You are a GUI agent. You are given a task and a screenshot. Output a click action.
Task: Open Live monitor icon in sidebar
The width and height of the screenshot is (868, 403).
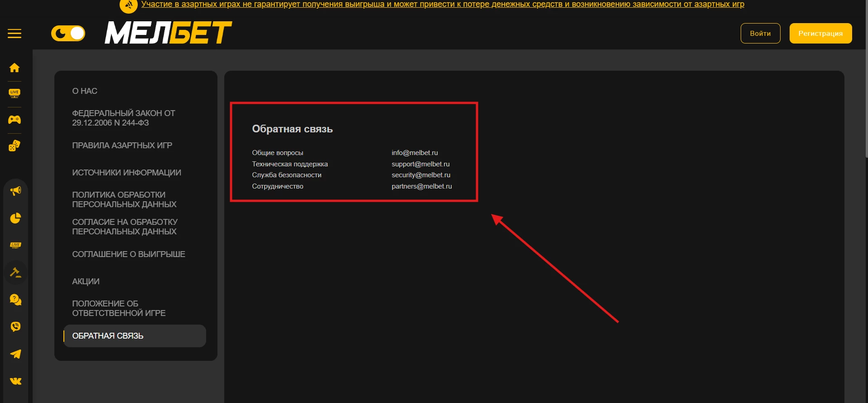pyautogui.click(x=14, y=93)
